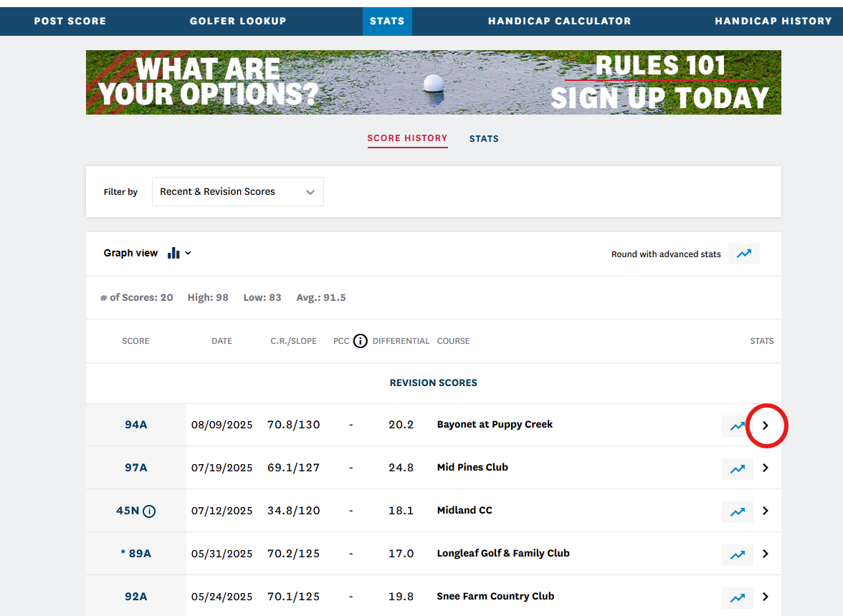Click info icon next to 45N score
Image resolution: width=843 pixels, height=616 pixels.
click(149, 511)
